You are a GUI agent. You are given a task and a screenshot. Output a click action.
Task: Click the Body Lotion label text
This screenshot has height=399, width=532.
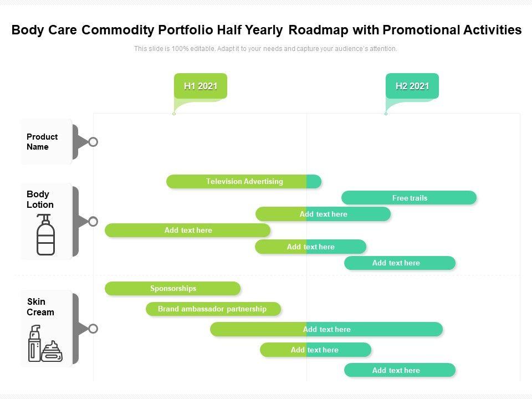pos(40,199)
